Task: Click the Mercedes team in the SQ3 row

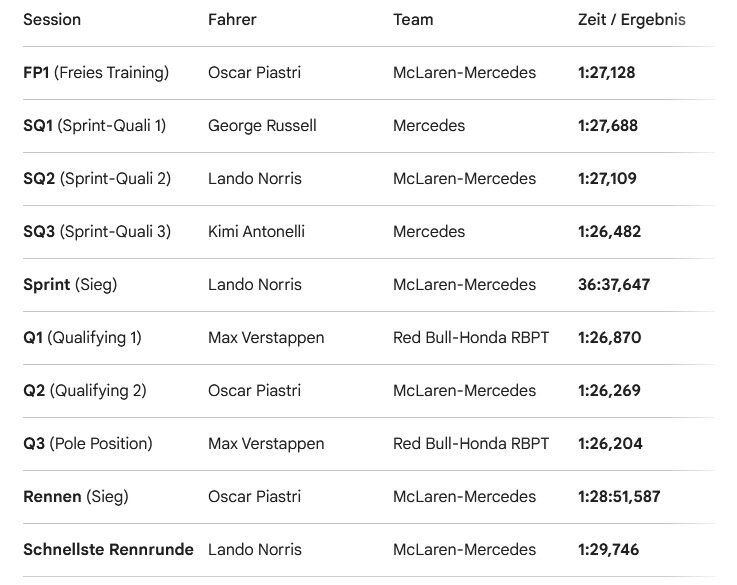Action: tap(429, 232)
